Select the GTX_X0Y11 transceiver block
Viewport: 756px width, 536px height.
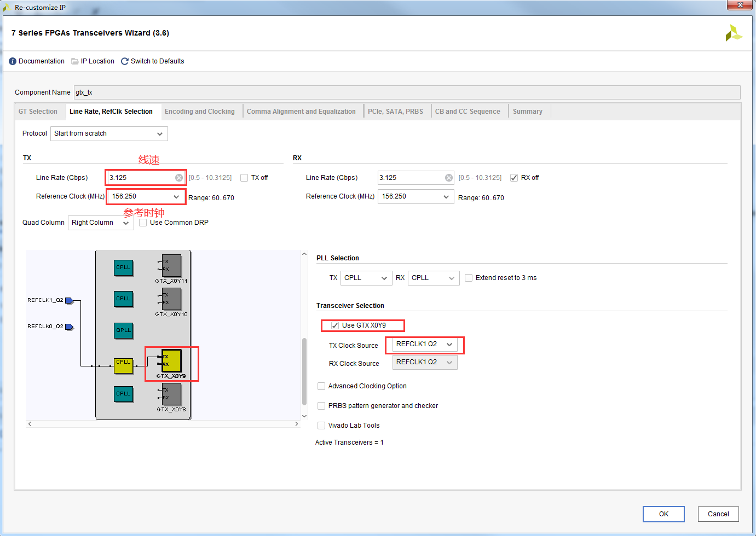(171, 265)
